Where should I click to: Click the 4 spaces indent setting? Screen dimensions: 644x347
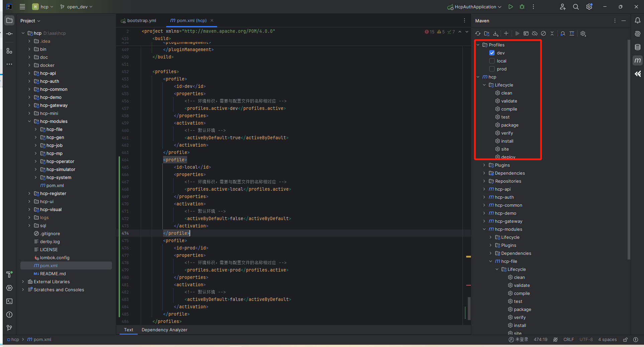click(x=607, y=339)
